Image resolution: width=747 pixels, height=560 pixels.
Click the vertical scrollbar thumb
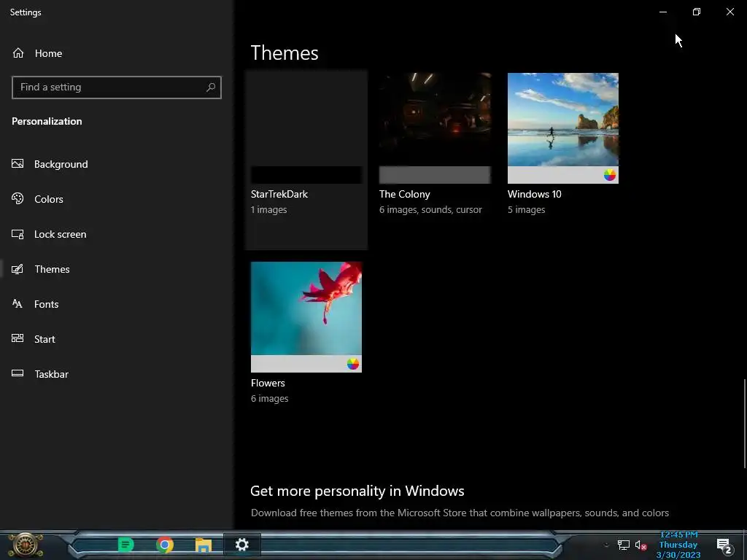point(745,424)
